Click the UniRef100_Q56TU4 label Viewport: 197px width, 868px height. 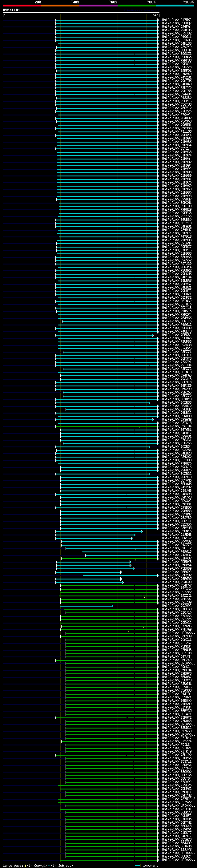(x=176, y=426)
